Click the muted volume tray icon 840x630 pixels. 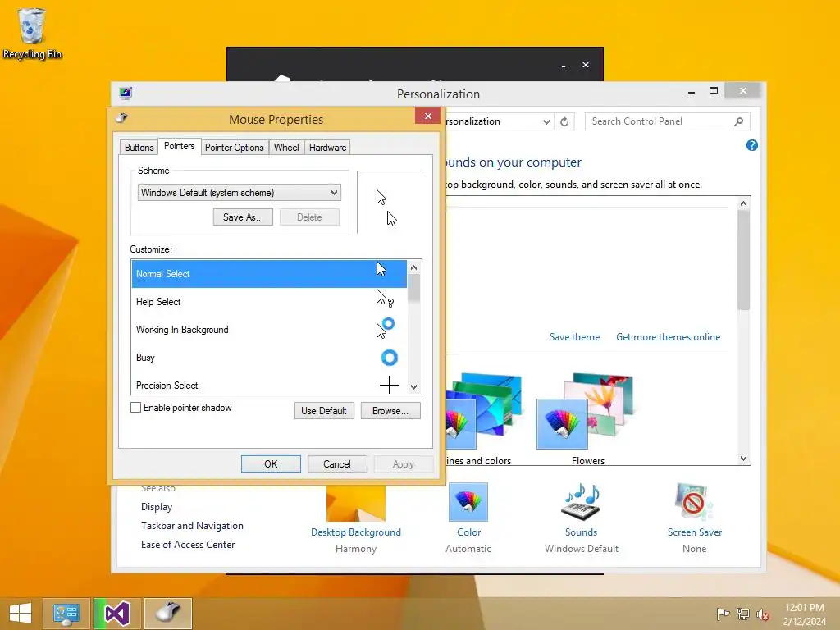coord(762,614)
